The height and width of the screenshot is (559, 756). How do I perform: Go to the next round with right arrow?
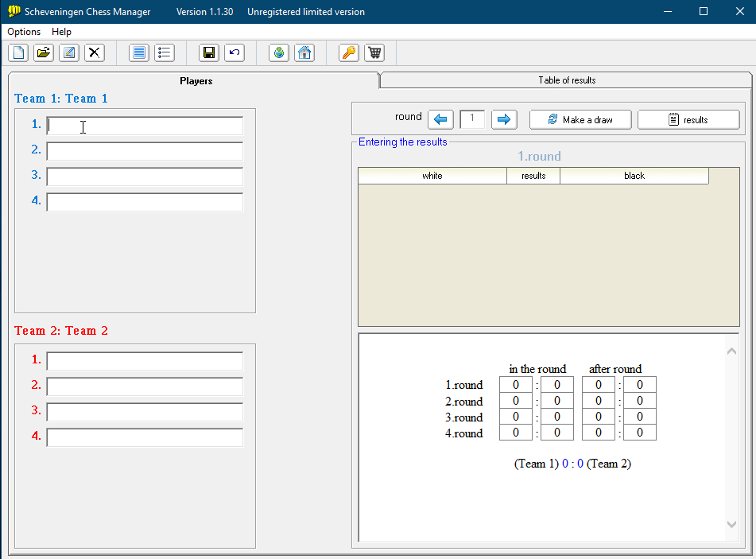click(x=504, y=119)
